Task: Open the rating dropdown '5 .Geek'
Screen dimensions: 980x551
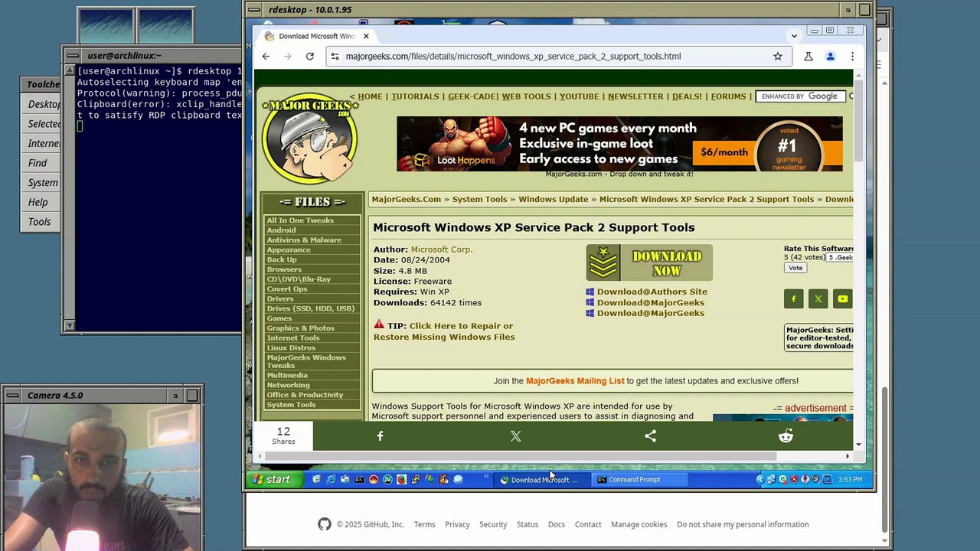Action: pos(840,257)
